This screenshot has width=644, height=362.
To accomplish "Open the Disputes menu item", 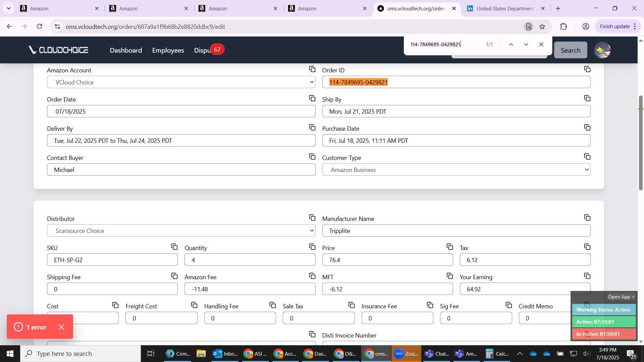I will click(203, 50).
